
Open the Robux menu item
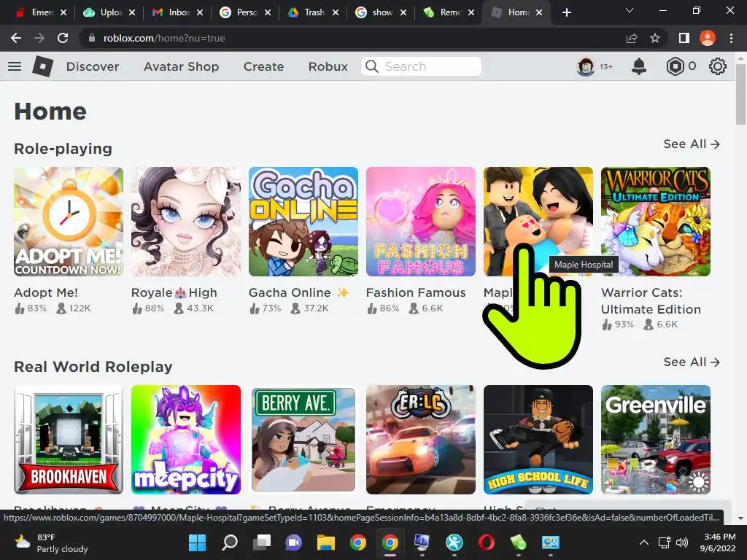tap(328, 66)
